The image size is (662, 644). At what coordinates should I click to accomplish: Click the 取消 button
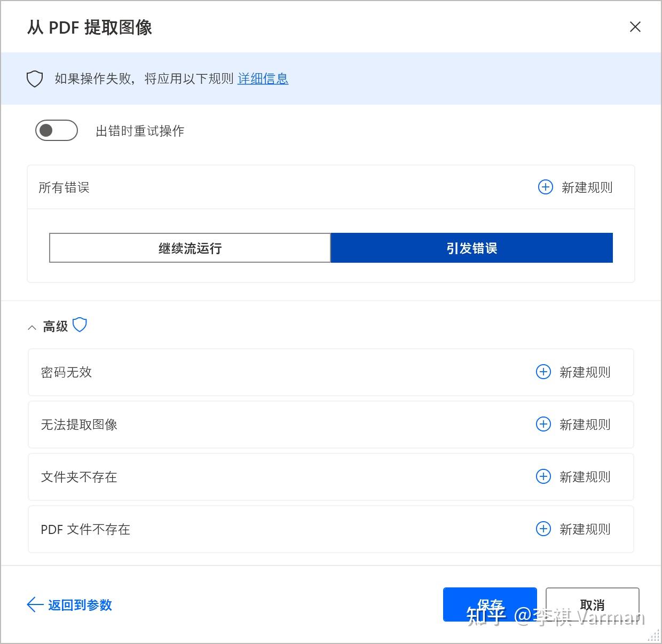(x=592, y=604)
